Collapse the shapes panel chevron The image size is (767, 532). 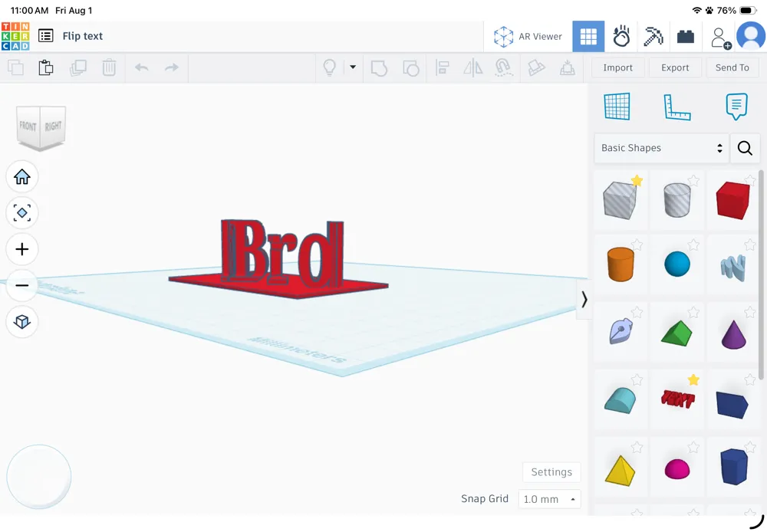click(584, 299)
